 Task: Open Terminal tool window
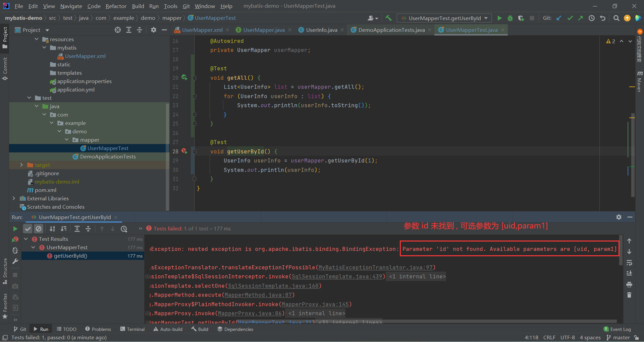pyautogui.click(x=132, y=329)
